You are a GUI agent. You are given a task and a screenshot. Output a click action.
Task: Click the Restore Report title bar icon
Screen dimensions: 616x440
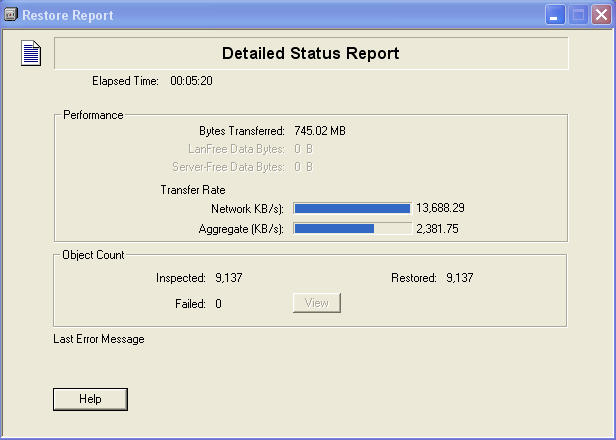pyautogui.click(x=11, y=15)
